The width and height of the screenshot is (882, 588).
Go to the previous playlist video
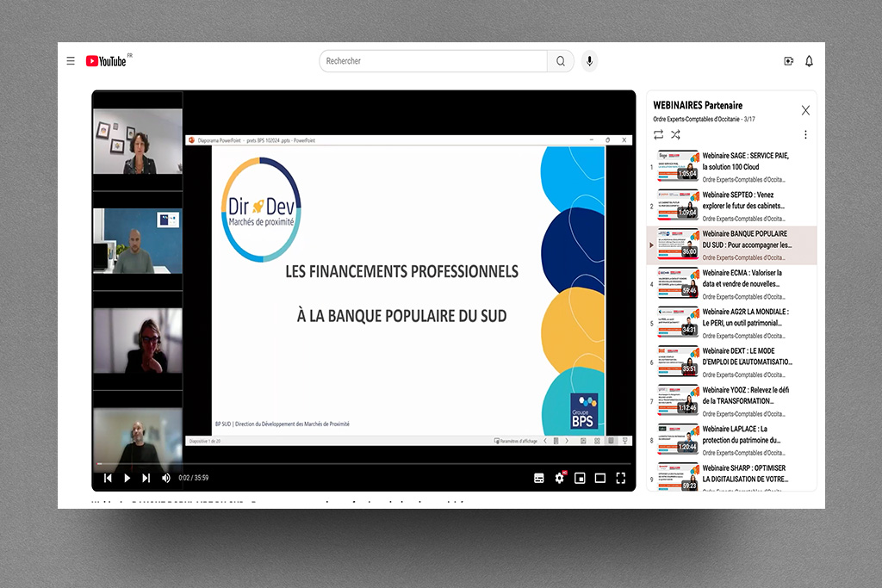(x=108, y=478)
